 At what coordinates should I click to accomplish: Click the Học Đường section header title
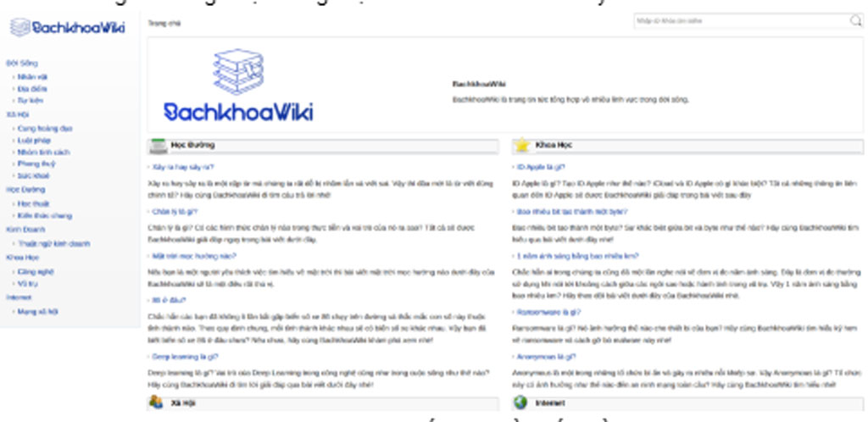pyautogui.click(x=192, y=145)
